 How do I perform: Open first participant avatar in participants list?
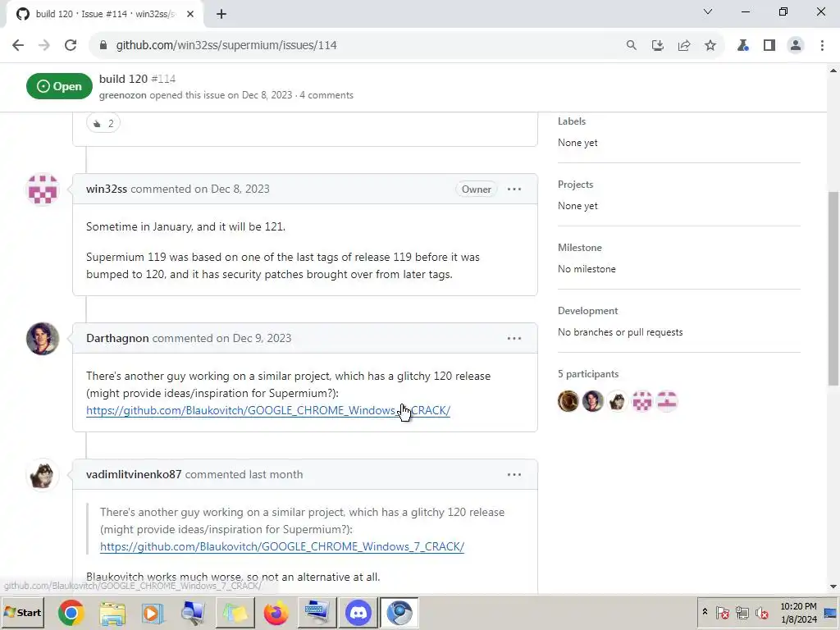click(568, 401)
